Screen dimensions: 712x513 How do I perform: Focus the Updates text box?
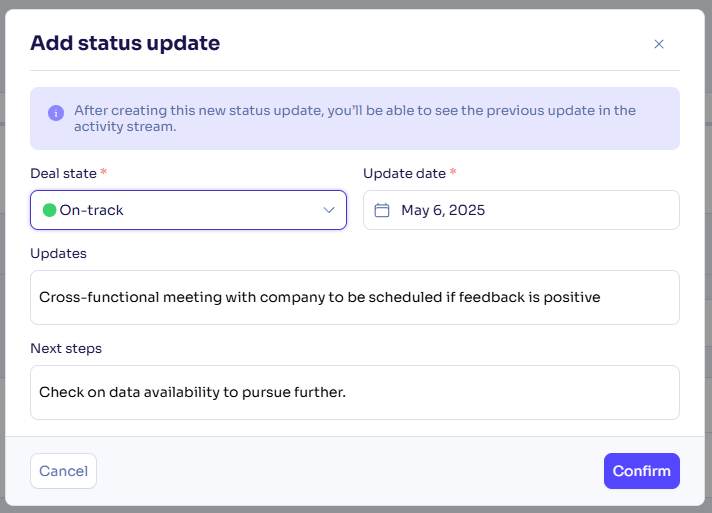click(x=355, y=297)
